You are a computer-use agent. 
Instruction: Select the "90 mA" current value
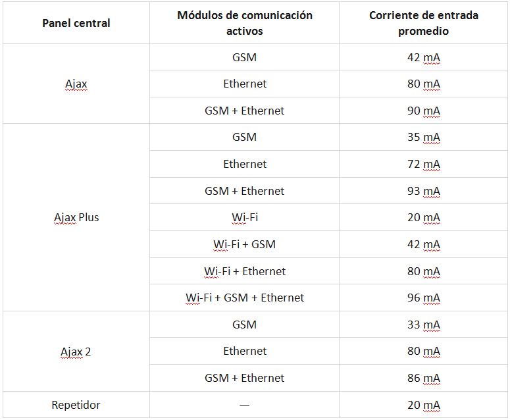(423, 111)
